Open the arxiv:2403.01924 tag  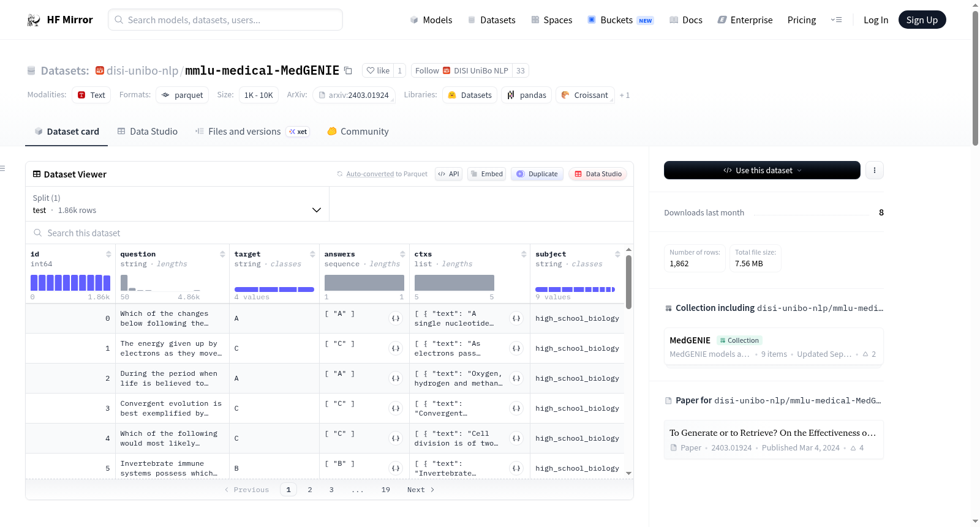[x=354, y=95]
